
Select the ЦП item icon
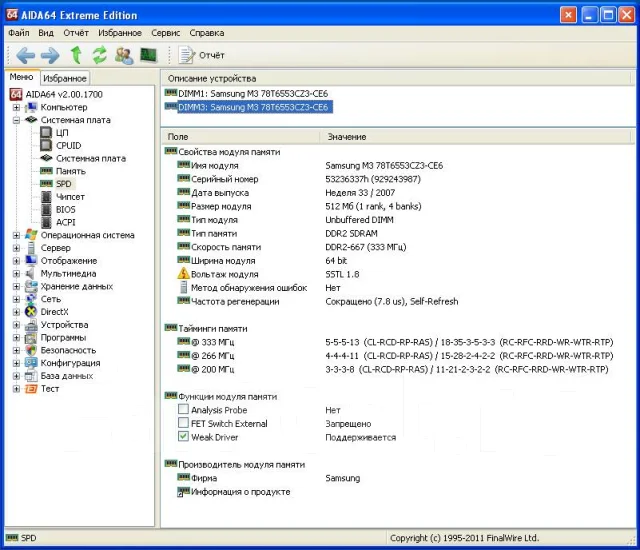[46, 133]
